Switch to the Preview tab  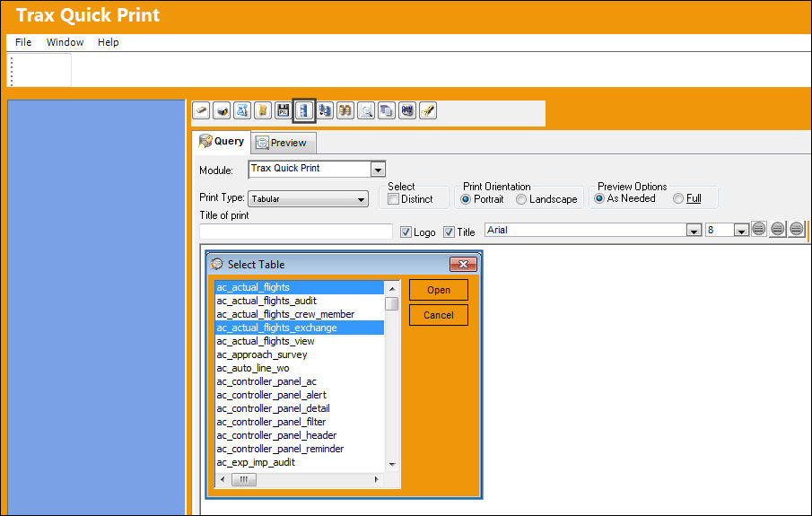(x=283, y=143)
